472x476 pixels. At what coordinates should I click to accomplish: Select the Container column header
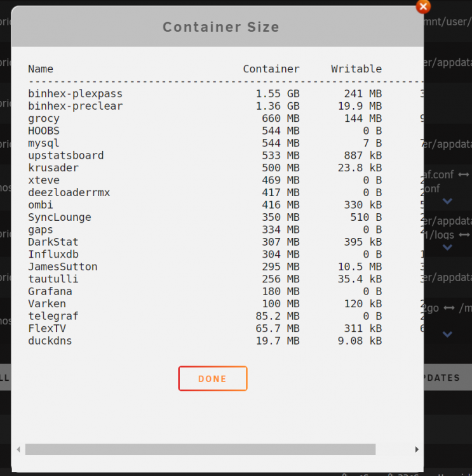[x=271, y=69]
